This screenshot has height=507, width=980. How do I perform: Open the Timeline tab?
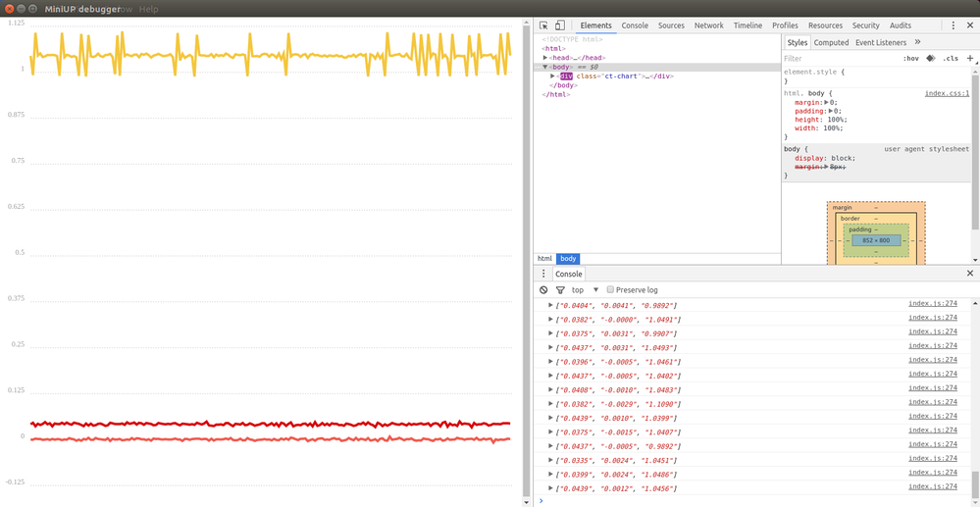coord(748,25)
